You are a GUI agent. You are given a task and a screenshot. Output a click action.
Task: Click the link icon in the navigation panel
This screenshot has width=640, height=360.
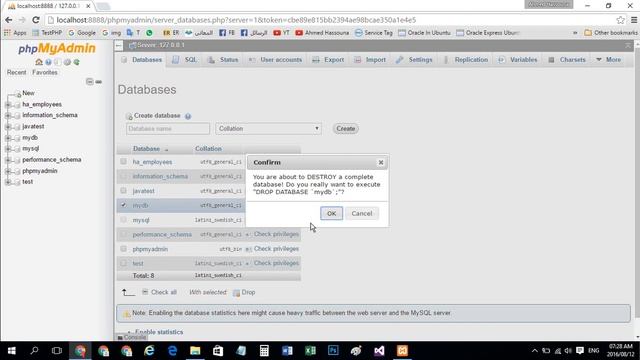[98, 82]
